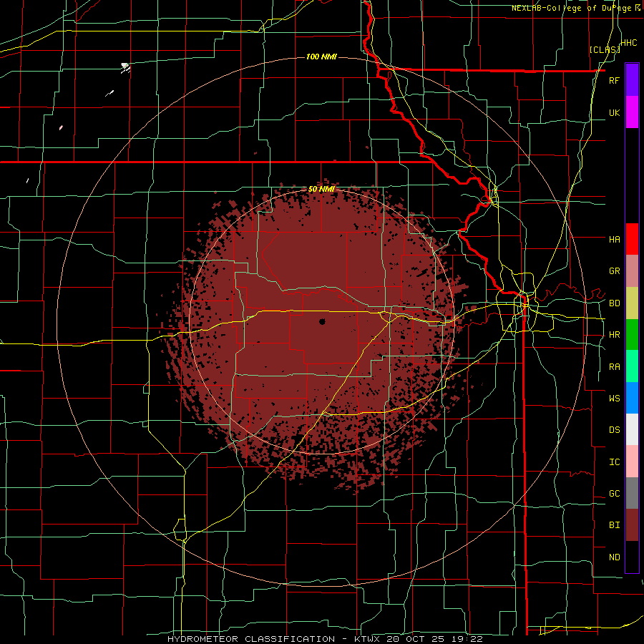Click the 100 NMI range ring label

coord(321,57)
